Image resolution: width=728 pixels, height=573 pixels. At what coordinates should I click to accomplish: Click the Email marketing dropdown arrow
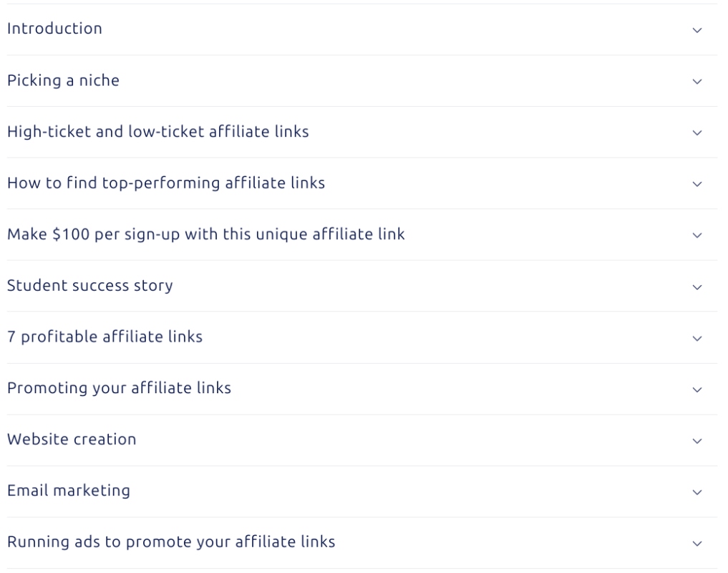click(x=697, y=492)
